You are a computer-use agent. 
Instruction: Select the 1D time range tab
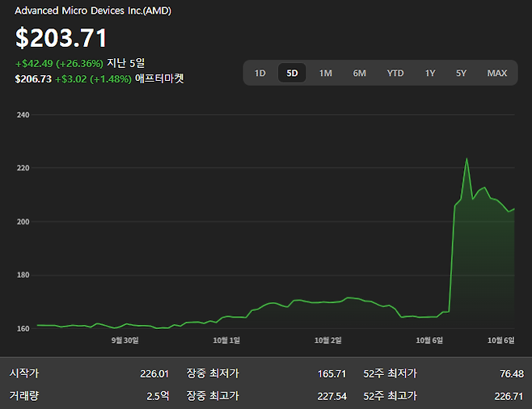[260, 73]
